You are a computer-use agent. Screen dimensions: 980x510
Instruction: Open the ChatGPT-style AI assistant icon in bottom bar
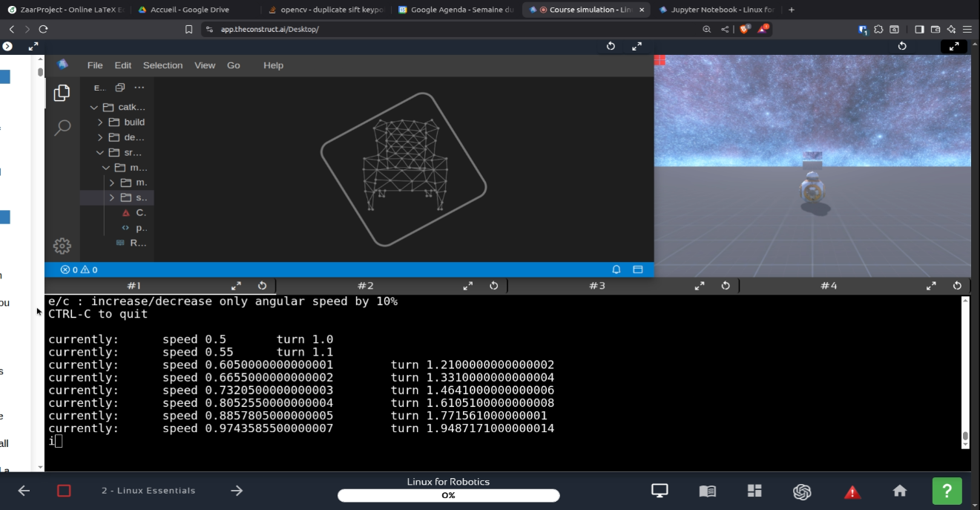coord(801,491)
